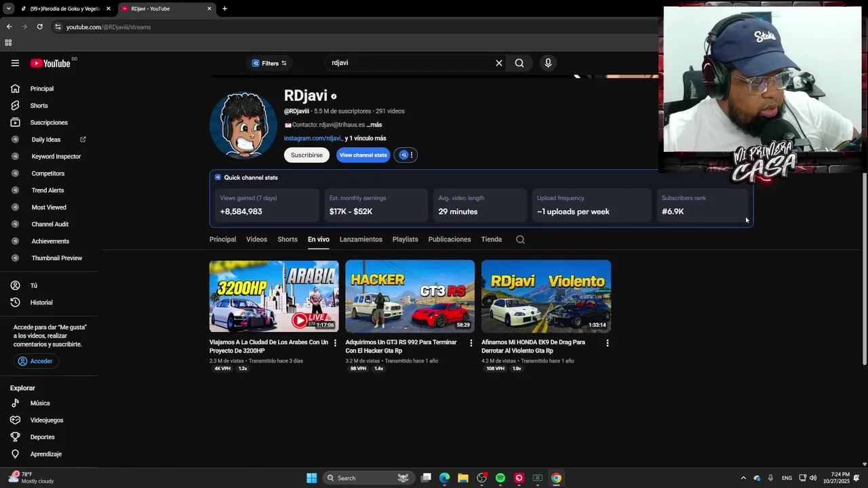Reload the page in browser
This screenshot has height=488, width=868.
(x=40, y=27)
